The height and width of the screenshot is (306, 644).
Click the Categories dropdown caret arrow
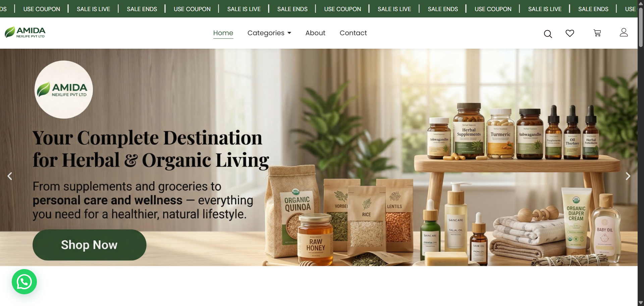point(289,33)
